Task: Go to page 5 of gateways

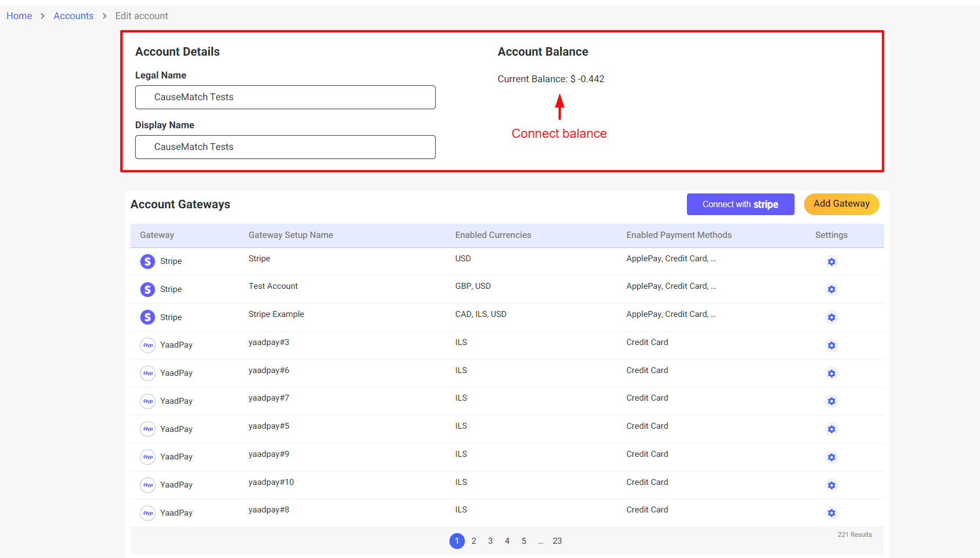Action: tap(524, 541)
